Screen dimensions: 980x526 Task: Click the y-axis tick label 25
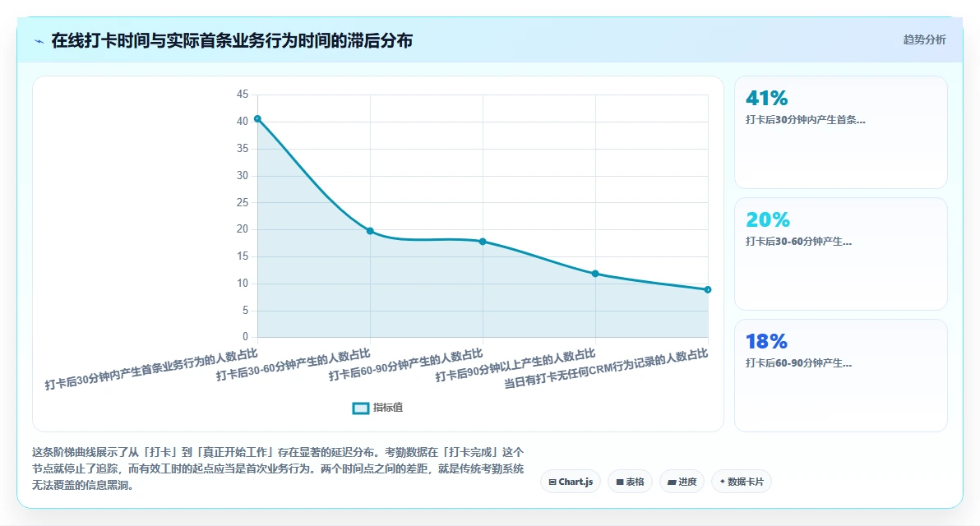tap(243, 202)
